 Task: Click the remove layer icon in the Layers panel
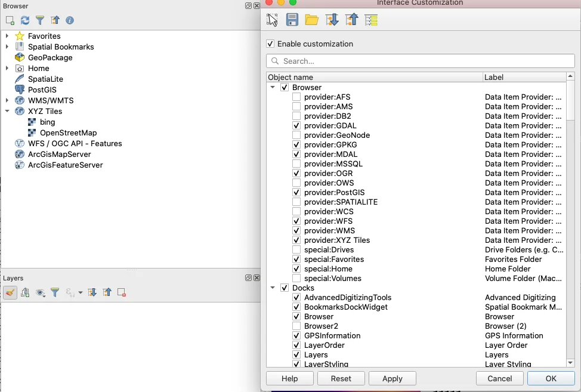[122, 292]
